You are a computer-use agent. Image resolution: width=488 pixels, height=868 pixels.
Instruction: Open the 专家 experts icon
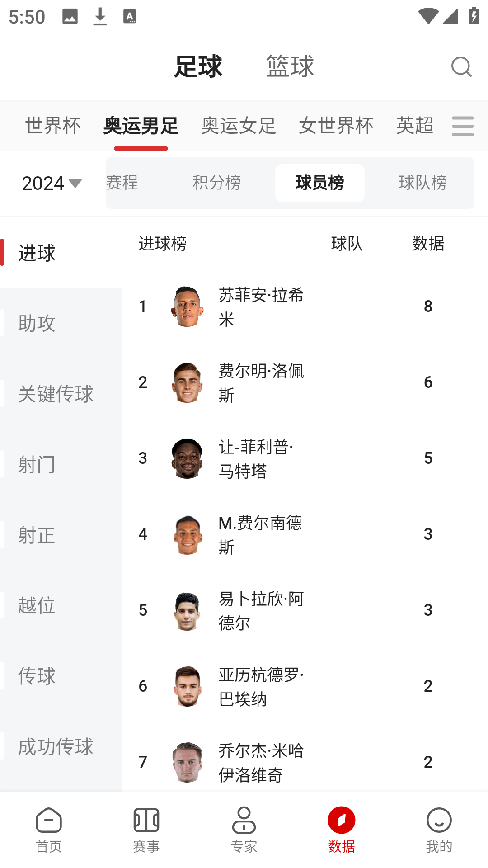pos(244,829)
